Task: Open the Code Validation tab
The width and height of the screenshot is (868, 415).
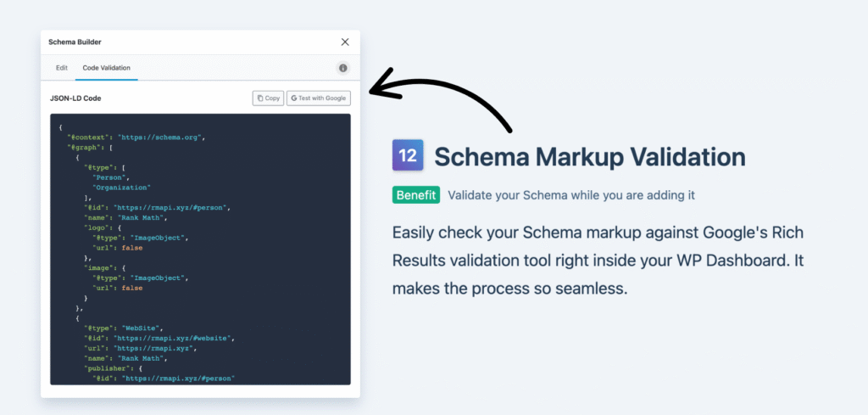Action: point(106,68)
